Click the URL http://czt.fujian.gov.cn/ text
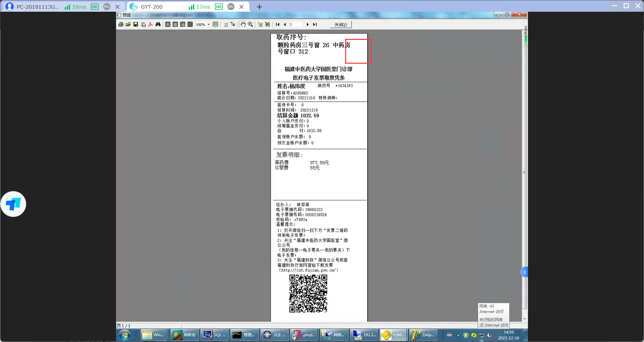644x342 pixels. (308, 270)
